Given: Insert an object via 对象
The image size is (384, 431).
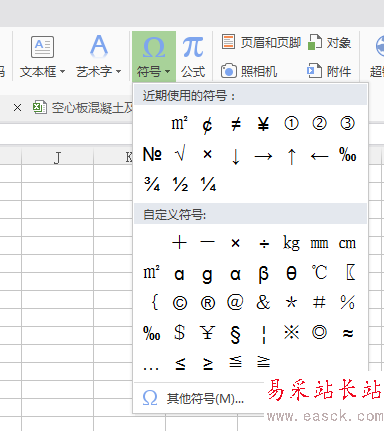Looking at the screenshot, I should [329, 43].
